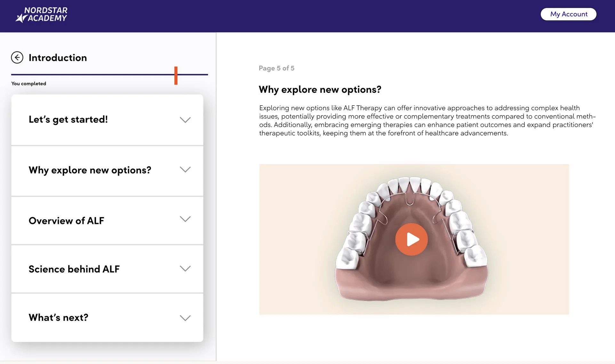Click the back arrow beside Introduction
Image resolution: width=615 pixels, height=364 pixels.
click(x=17, y=58)
